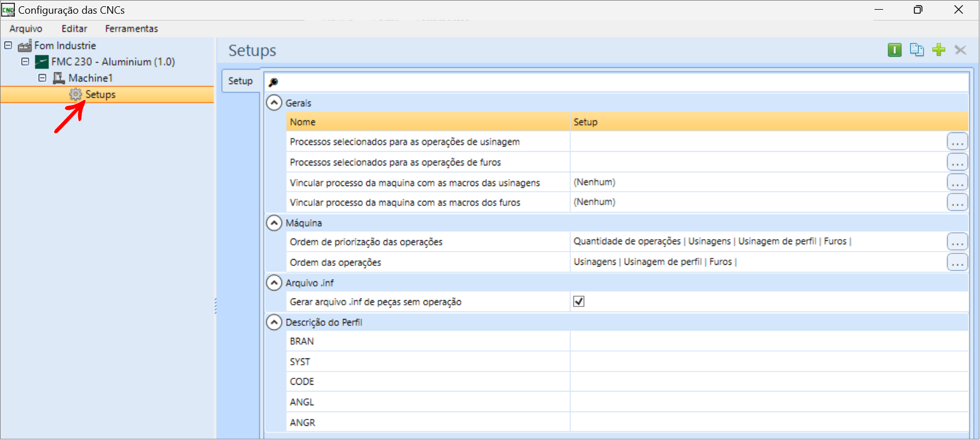980x440 pixels.
Task: Collapse the Máquina section
Action: 274,223
